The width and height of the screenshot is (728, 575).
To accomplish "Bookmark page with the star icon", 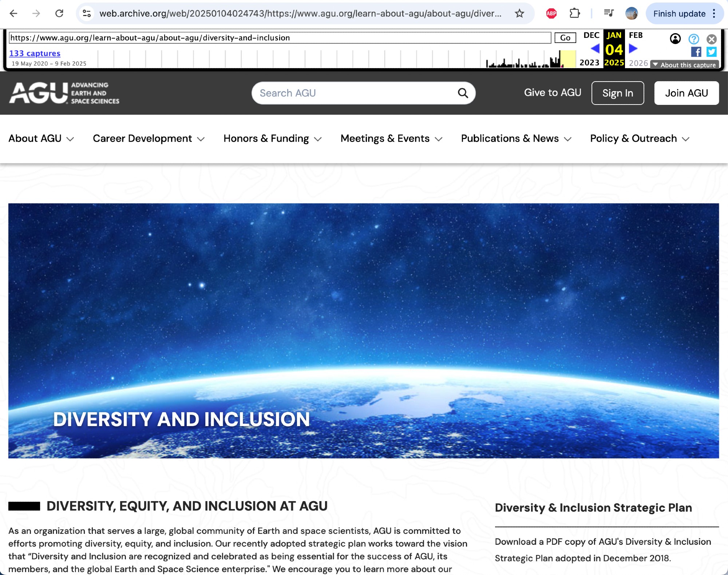I will coord(519,13).
